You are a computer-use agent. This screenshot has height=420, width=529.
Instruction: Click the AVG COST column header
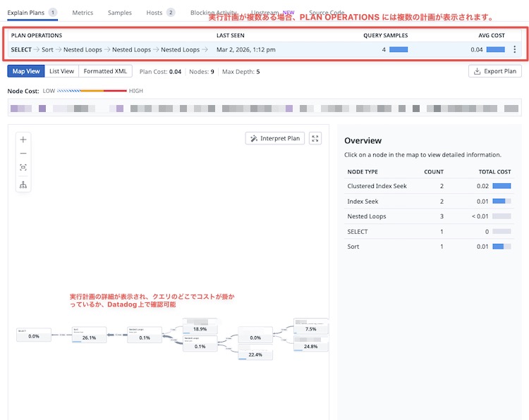click(x=492, y=35)
